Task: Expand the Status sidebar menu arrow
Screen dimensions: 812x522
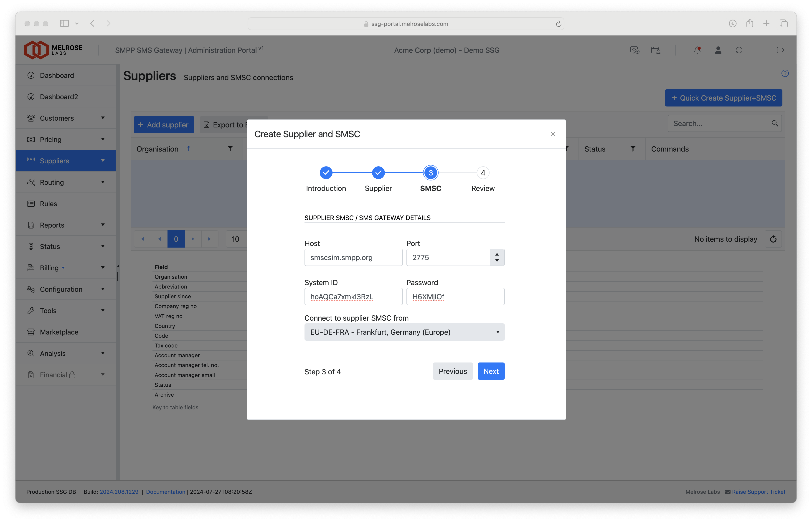Action: pos(103,246)
